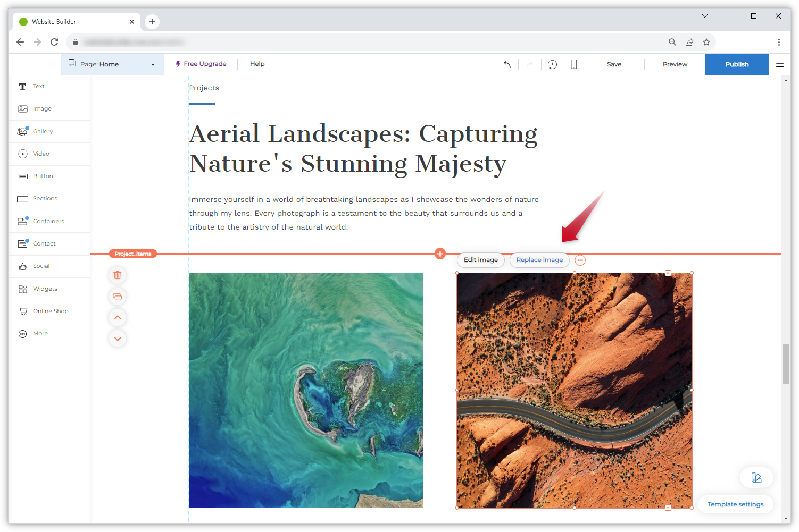The width and height of the screenshot is (799, 532).
Task: Open the version history clock icon
Action: (552, 64)
